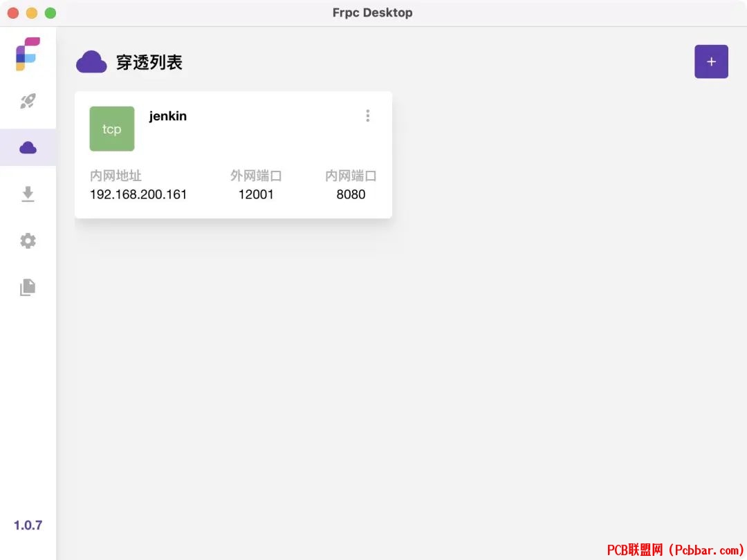The height and width of the screenshot is (560, 747).
Task: Click the green tcp badge
Action: [x=112, y=129]
